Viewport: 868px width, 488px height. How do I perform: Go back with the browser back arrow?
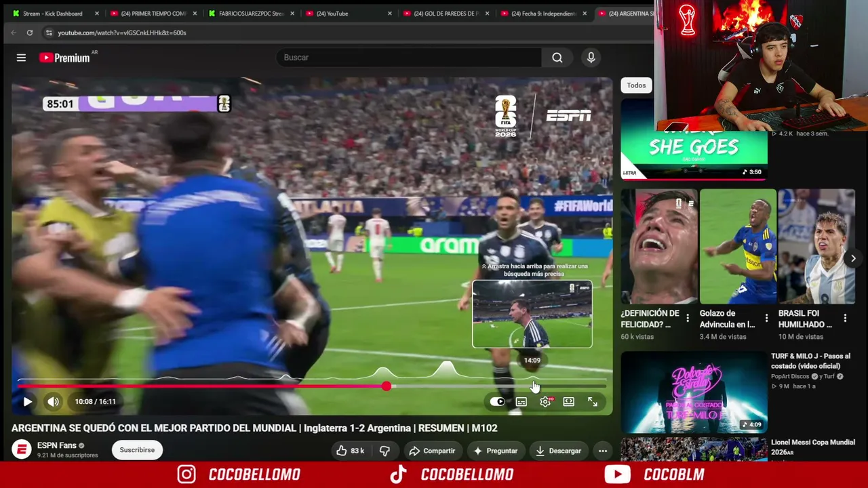tap(14, 33)
